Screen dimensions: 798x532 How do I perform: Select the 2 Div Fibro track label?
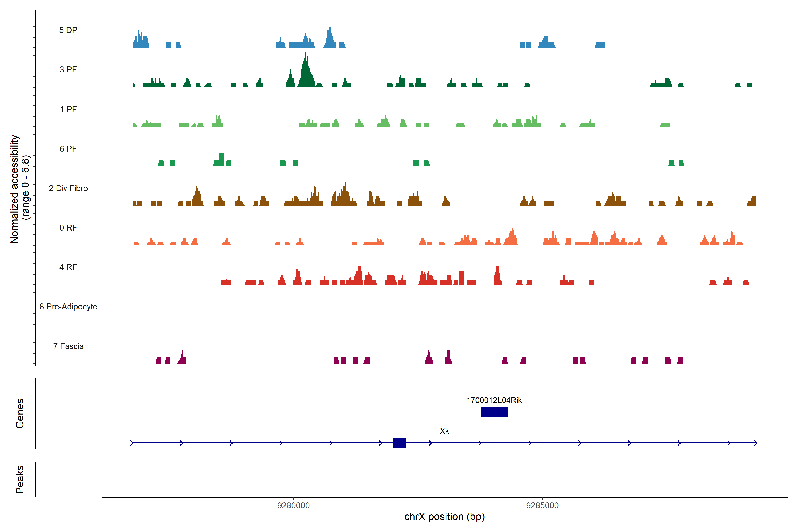point(68,188)
